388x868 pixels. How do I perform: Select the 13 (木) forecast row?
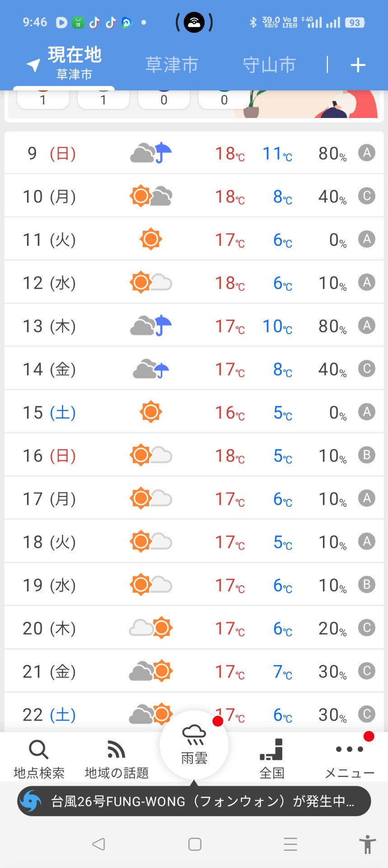pyautogui.click(x=194, y=325)
